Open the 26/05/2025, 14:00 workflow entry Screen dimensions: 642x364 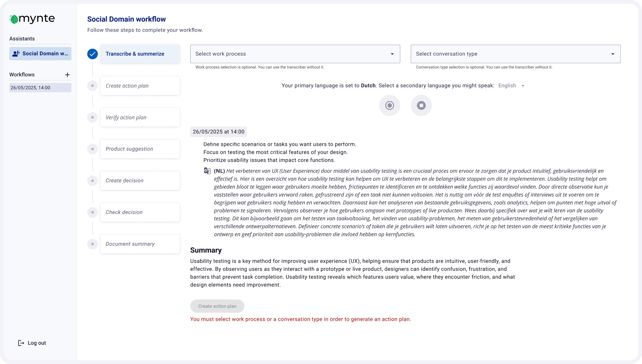point(40,88)
